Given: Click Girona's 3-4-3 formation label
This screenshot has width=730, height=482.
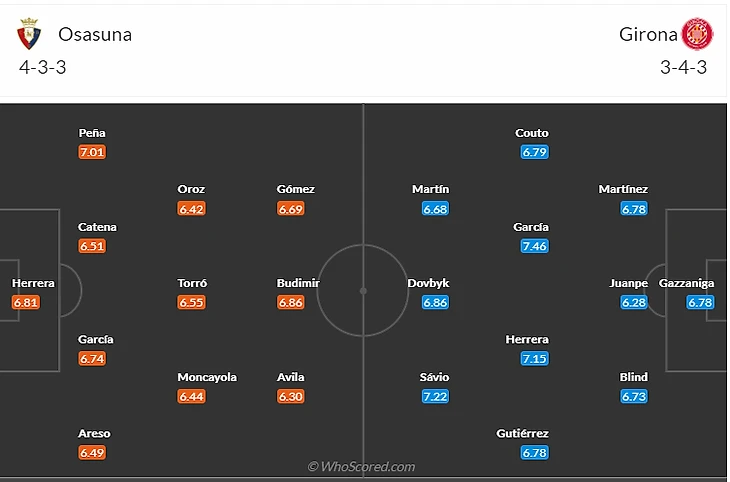Looking at the screenshot, I should [x=684, y=68].
